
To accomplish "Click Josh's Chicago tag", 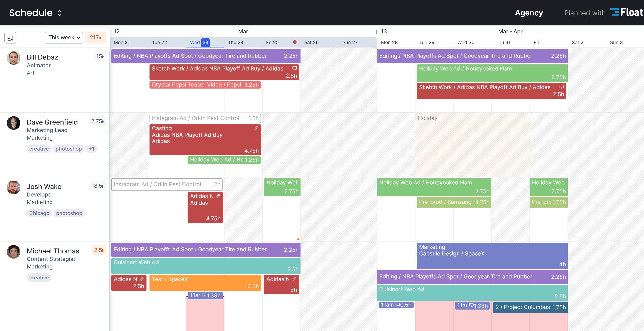I will [39, 213].
